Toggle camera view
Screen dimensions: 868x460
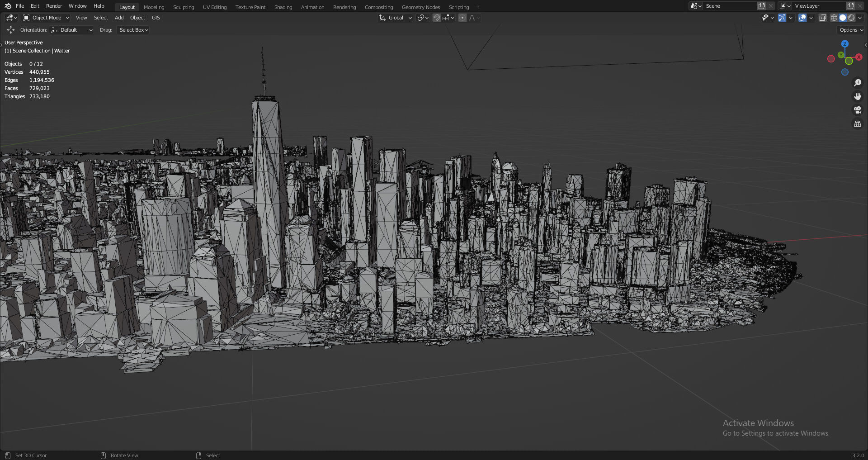tap(857, 110)
